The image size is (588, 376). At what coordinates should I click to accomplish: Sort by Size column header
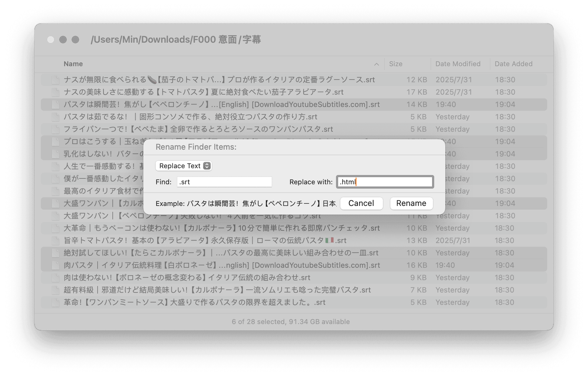pos(396,64)
